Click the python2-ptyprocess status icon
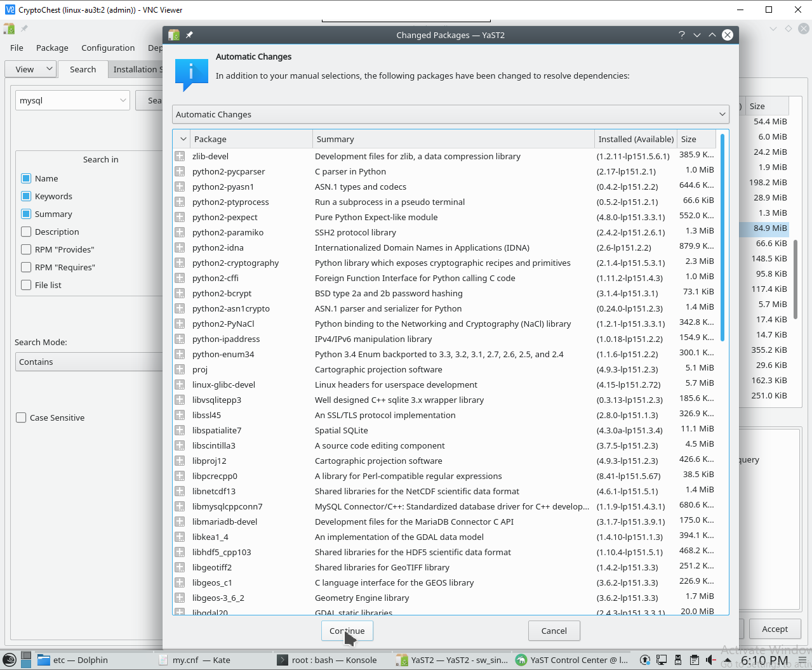 click(180, 202)
